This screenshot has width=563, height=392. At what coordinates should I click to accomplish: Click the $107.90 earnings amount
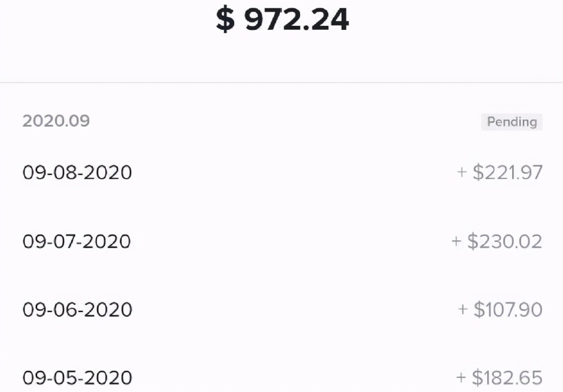tap(508, 309)
